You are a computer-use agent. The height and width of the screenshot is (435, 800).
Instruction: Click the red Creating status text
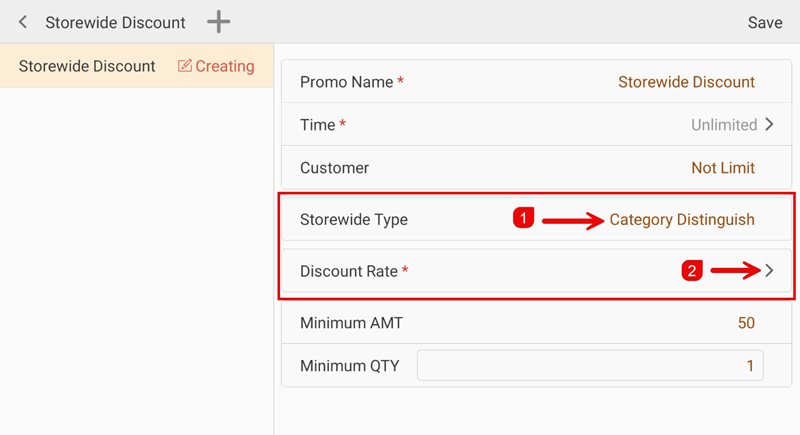pos(225,66)
